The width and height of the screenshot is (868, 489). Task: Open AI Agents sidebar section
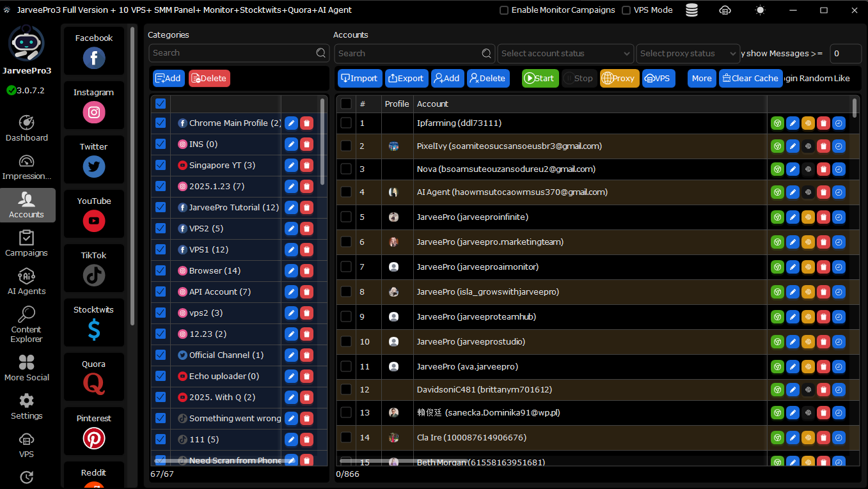[26, 281]
